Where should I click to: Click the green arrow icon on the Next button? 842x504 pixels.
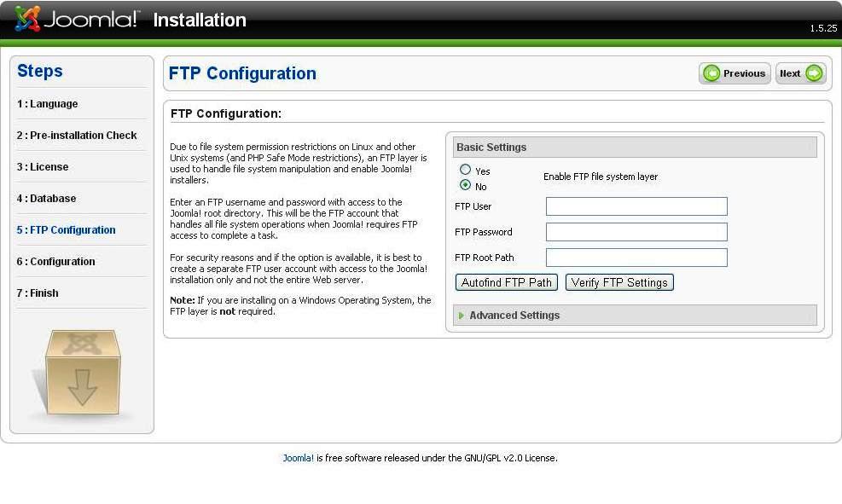(814, 73)
